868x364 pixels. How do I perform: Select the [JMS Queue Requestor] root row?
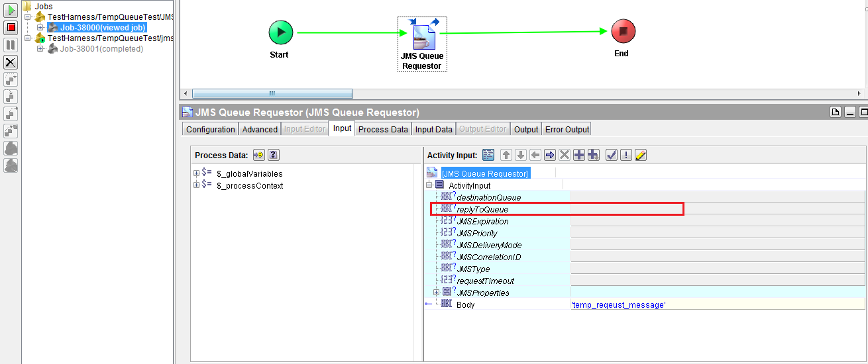coord(485,173)
